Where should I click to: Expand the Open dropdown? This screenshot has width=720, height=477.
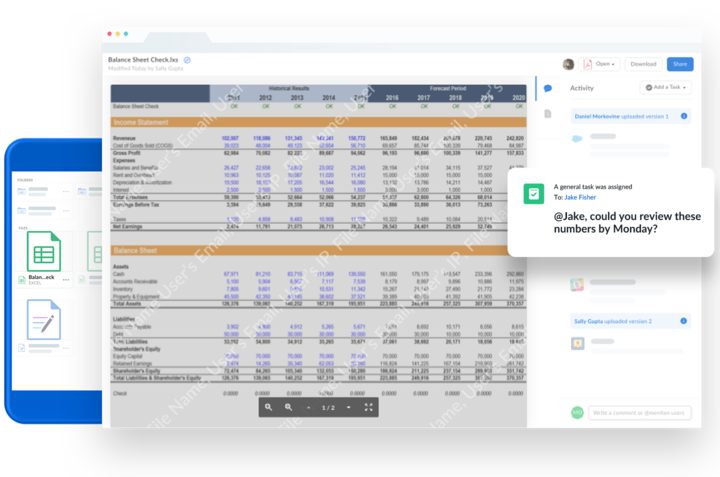[x=601, y=64]
